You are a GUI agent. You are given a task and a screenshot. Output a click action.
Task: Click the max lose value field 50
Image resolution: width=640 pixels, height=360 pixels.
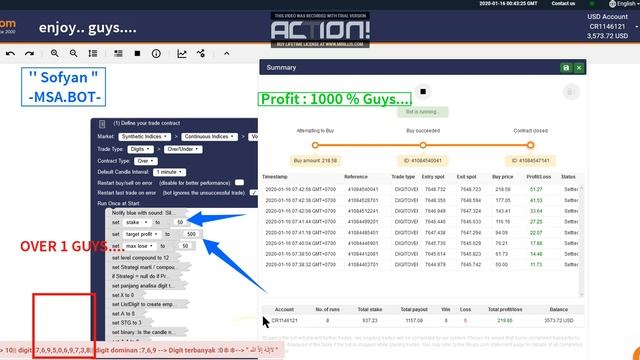pyautogui.click(x=185, y=246)
